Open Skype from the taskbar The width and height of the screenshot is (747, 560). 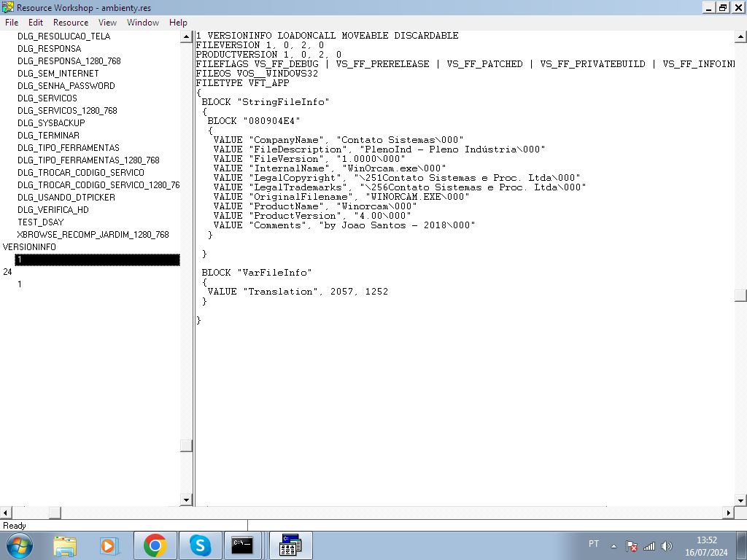[x=200, y=545]
